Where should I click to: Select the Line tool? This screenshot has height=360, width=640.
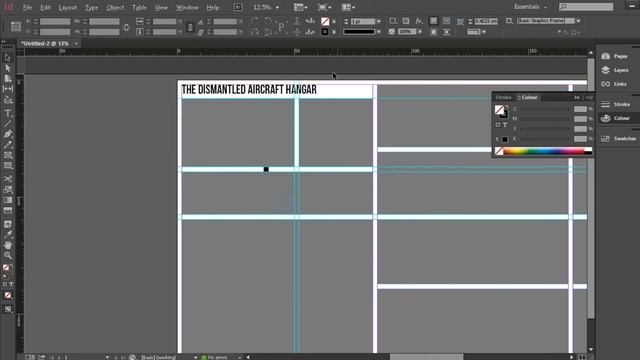coord(7,123)
